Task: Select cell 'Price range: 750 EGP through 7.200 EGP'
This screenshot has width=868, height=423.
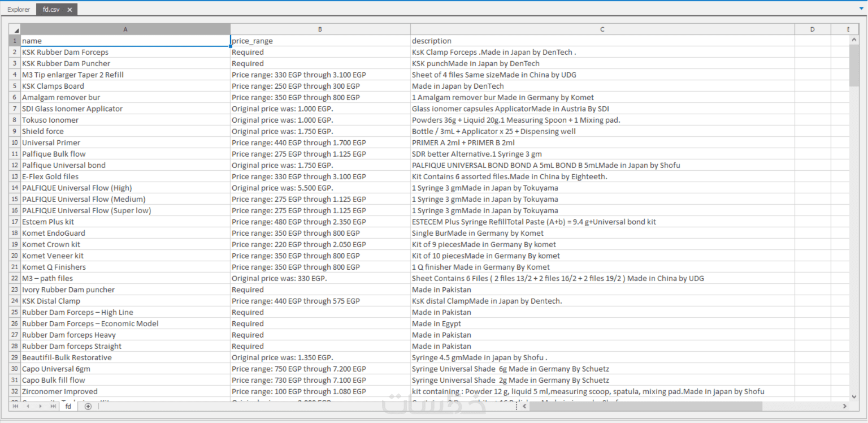Action: [320, 369]
